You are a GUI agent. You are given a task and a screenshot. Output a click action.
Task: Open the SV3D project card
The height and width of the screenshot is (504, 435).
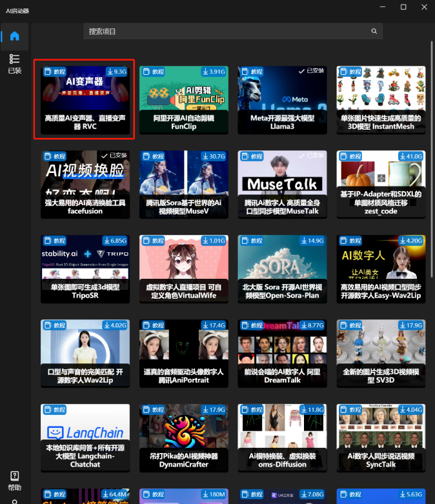(x=381, y=354)
